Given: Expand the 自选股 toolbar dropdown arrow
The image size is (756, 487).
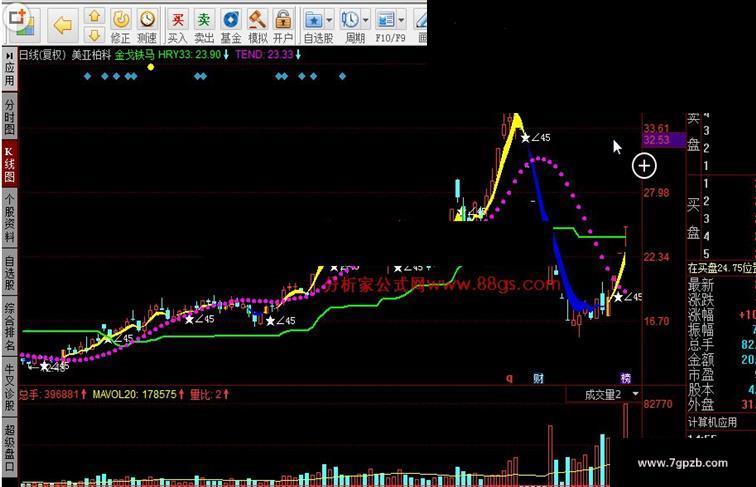Looking at the screenshot, I should [329, 20].
